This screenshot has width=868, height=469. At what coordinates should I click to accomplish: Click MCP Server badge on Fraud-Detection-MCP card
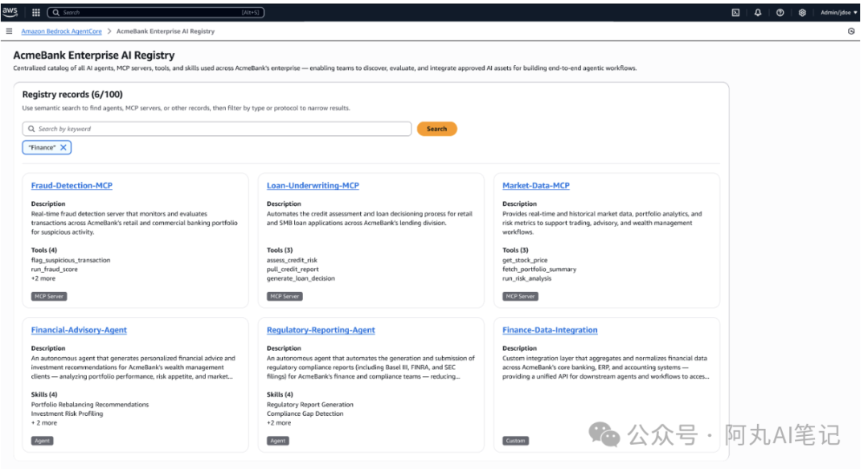[x=49, y=297]
